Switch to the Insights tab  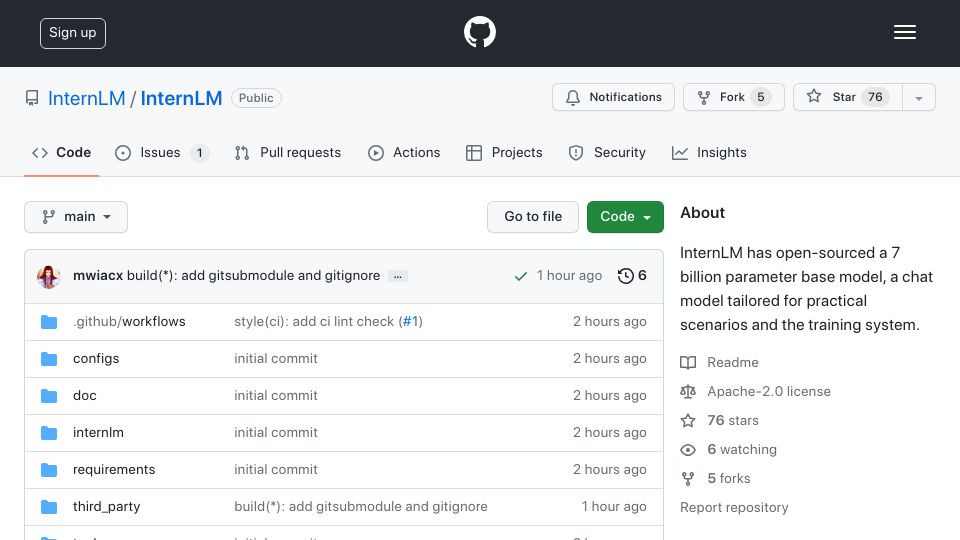tap(709, 152)
